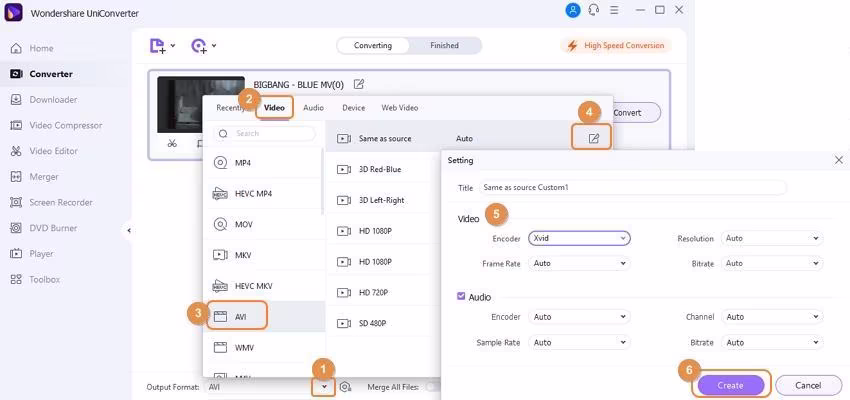
Task: Rename the BIGBANG - BLUE MV file
Action: tap(359, 84)
